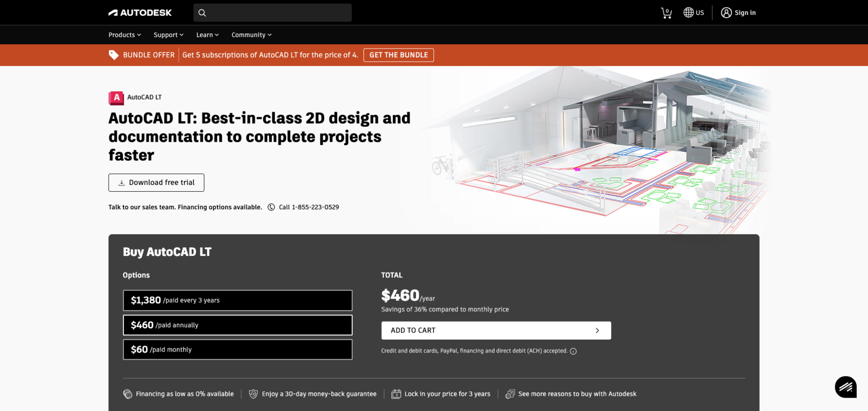
Task: Click the 'BUNDLE OFFER' label
Action: pyautogui.click(x=149, y=55)
